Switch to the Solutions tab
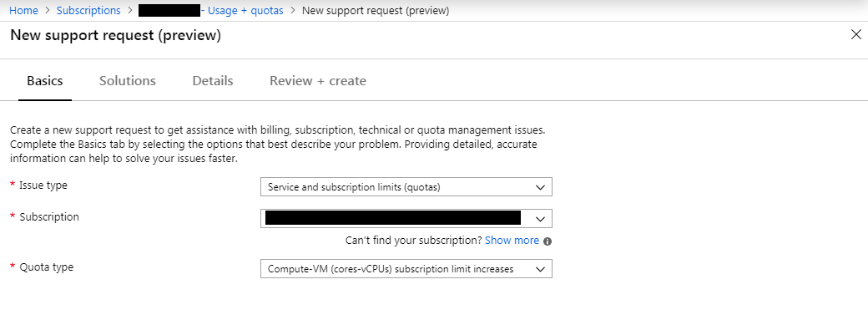Screen dimensions: 868x325 coord(128,81)
